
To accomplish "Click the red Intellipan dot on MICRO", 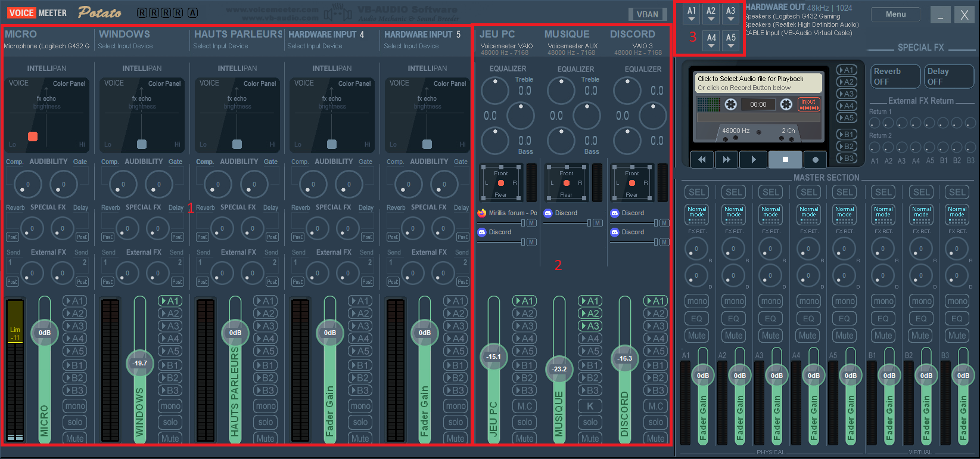I will (x=33, y=137).
